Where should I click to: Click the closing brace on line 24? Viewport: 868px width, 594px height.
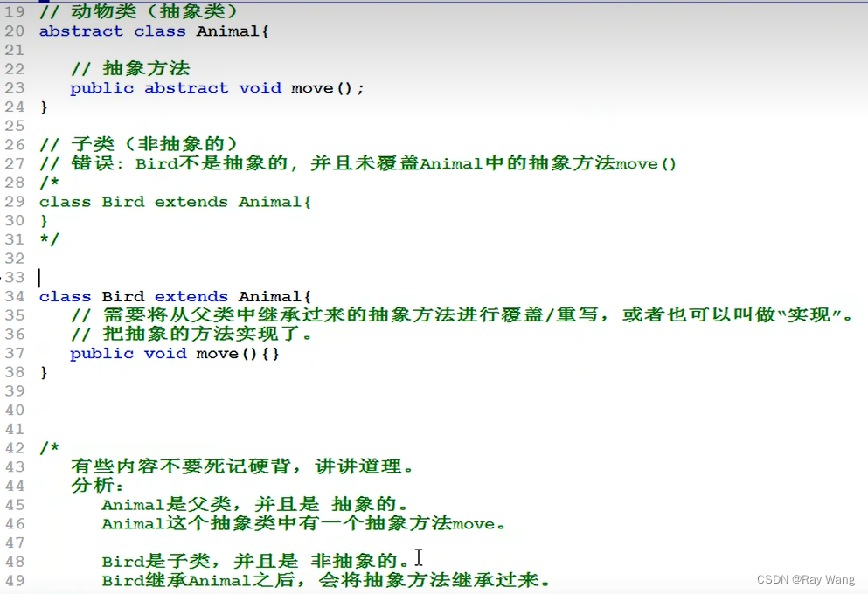44,107
